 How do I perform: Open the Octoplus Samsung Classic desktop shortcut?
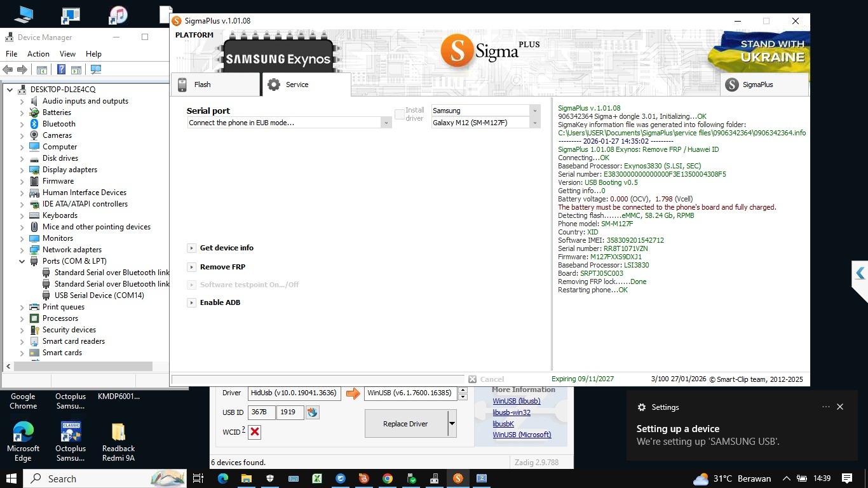point(71,433)
